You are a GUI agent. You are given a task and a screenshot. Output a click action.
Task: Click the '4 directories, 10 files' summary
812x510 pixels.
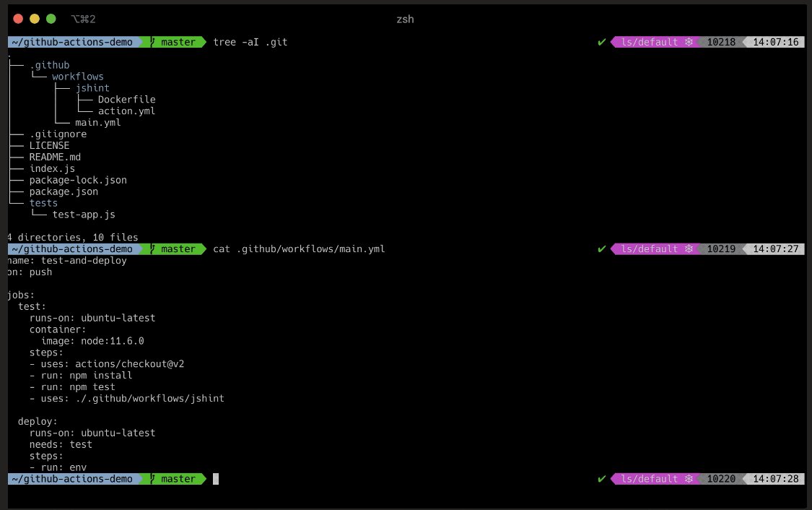73,238
